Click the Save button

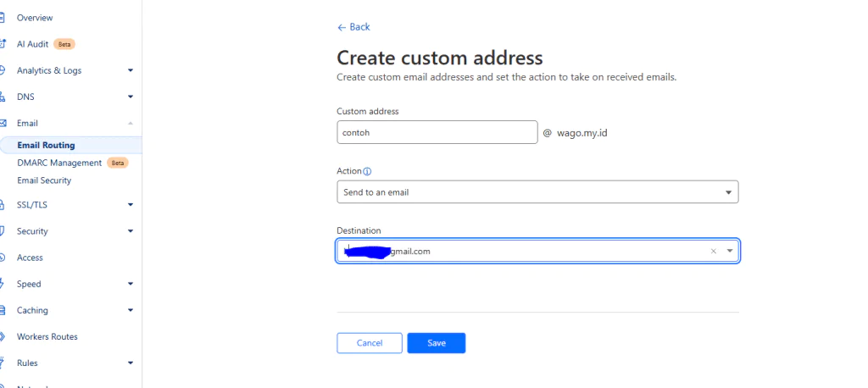click(436, 343)
